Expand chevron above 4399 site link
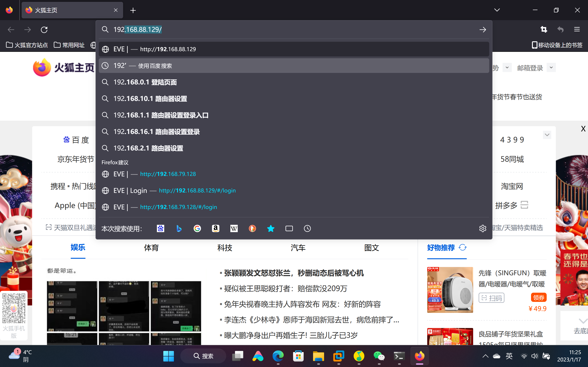The height and width of the screenshot is (367, 588). (x=547, y=135)
